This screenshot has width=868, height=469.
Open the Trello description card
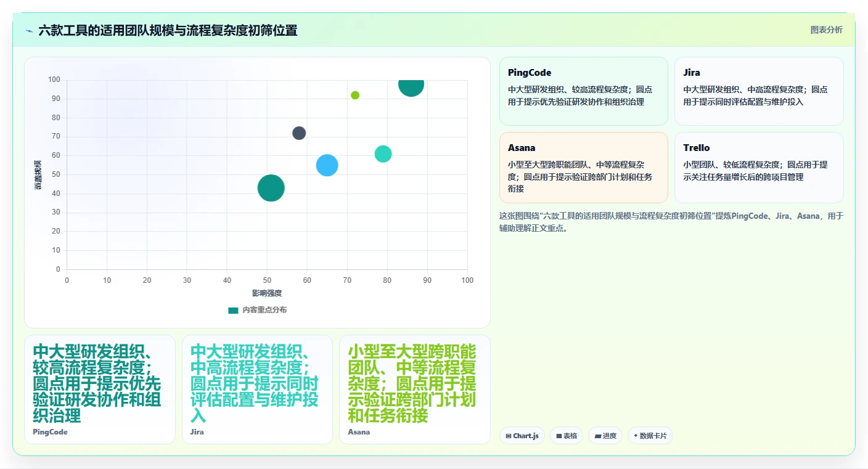pyautogui.click(x=759, y=168)
